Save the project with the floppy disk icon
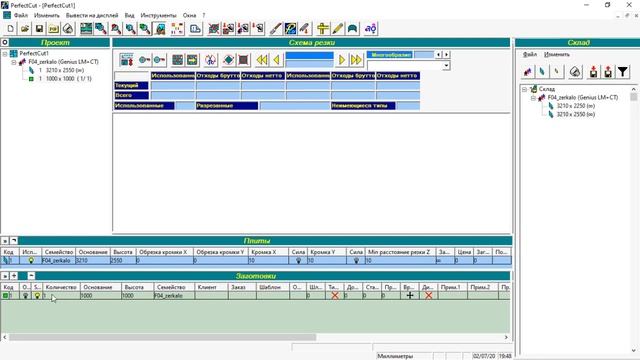The image size is (640, 360). (39, 29)
